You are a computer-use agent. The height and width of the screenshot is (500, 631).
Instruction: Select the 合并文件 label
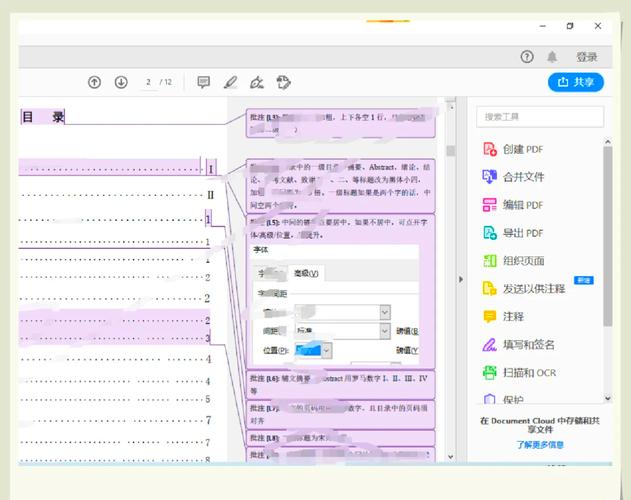[523, 177]
